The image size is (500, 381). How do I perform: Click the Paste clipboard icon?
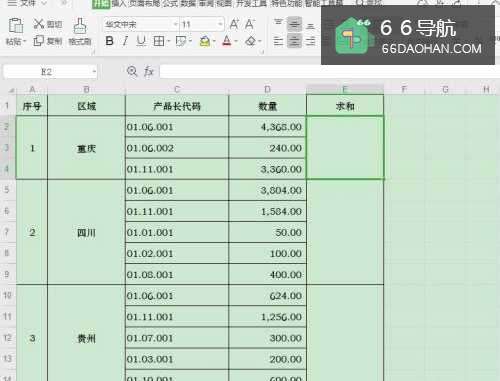click(15, 26)
